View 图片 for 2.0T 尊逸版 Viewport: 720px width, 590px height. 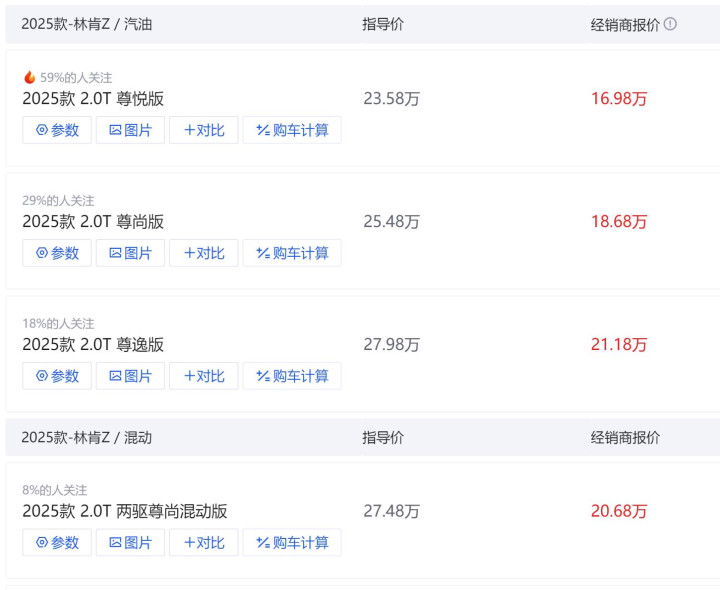coord(130,376)
